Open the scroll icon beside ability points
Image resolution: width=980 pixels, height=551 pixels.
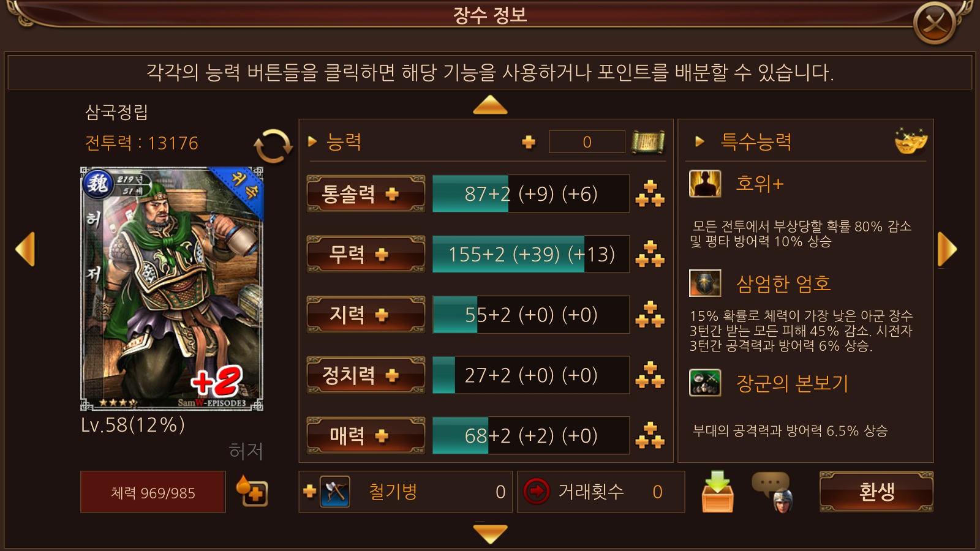pos(648,143)
